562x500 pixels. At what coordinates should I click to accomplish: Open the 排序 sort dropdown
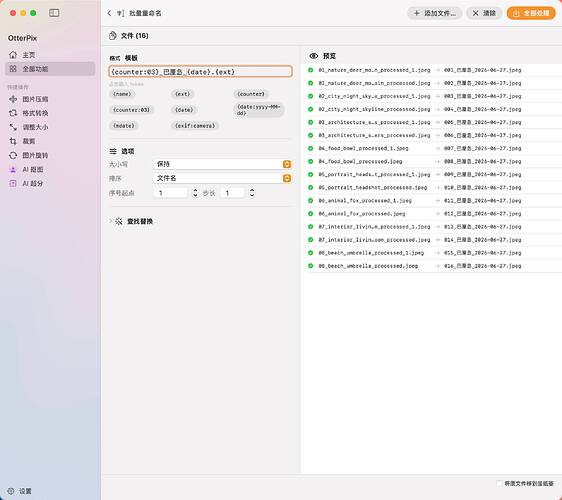click(222, 178)
